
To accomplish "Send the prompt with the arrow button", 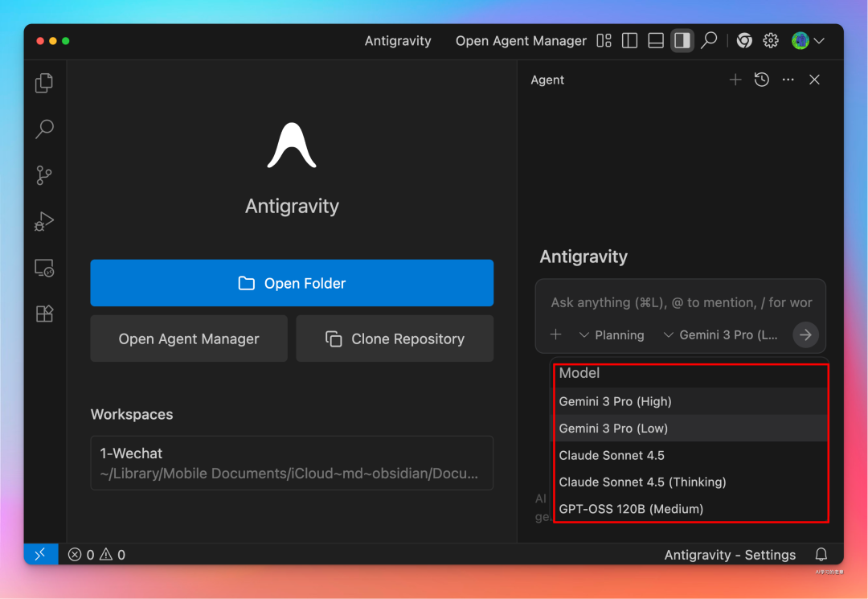I will 805,335.
